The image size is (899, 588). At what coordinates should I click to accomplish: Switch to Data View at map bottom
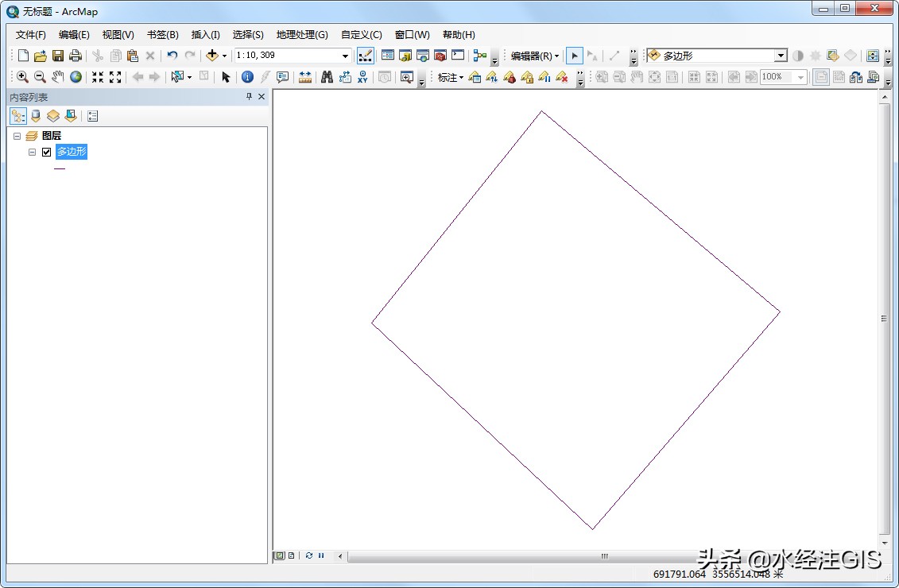coord(280,555)
